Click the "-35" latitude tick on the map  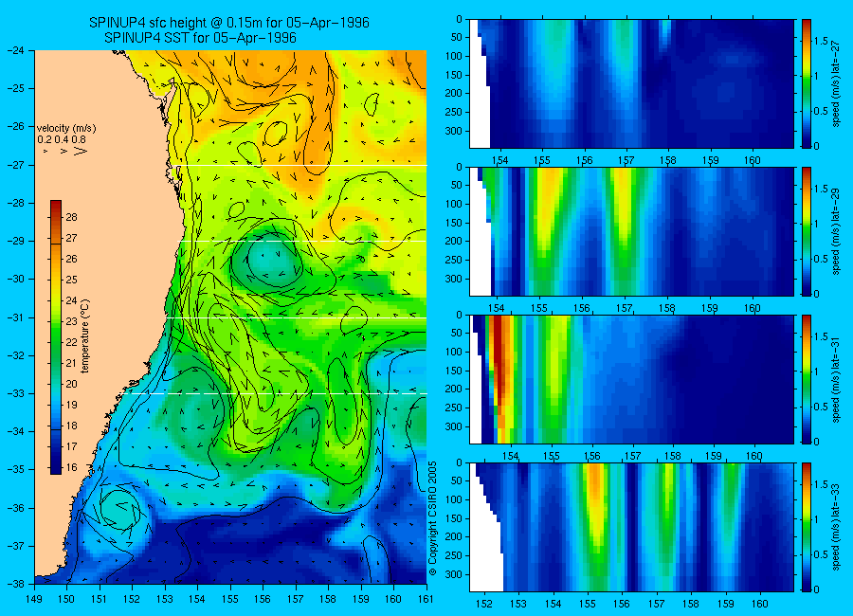[15, 469]
